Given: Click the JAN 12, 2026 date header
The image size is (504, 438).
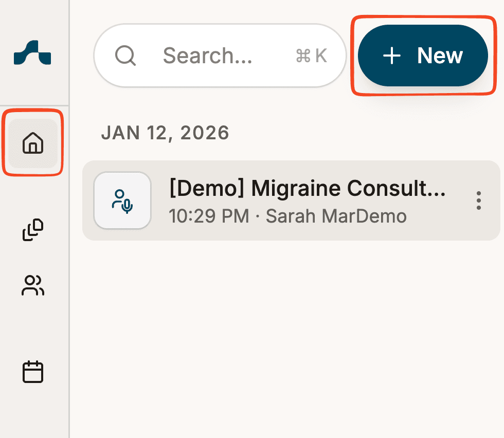Looking at the screenshot, I should point(165,133).
